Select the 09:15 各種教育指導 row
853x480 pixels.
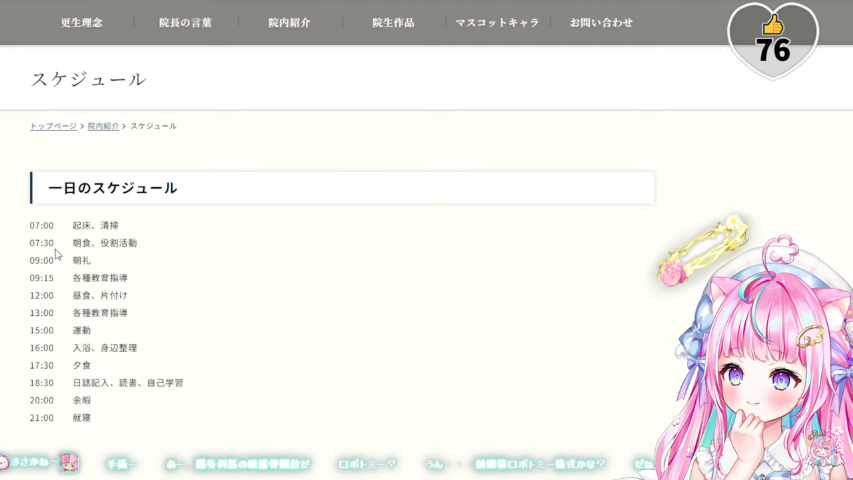click(x=79, y=278)
